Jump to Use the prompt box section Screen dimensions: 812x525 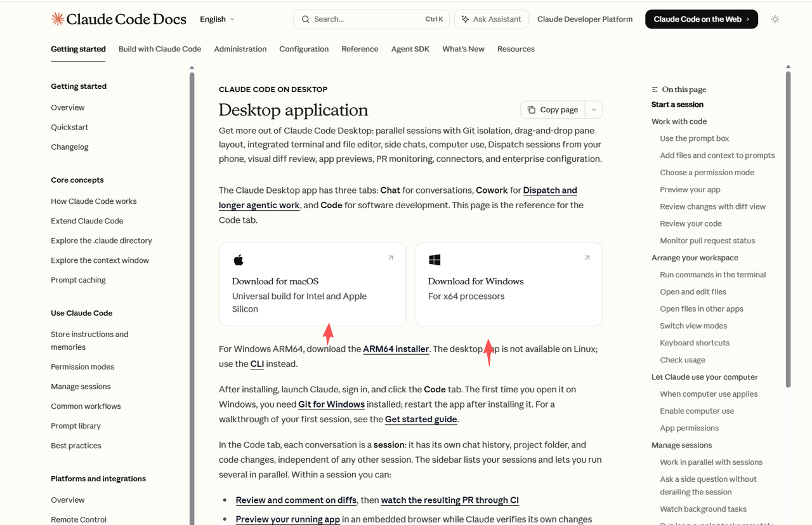point(694,138)
